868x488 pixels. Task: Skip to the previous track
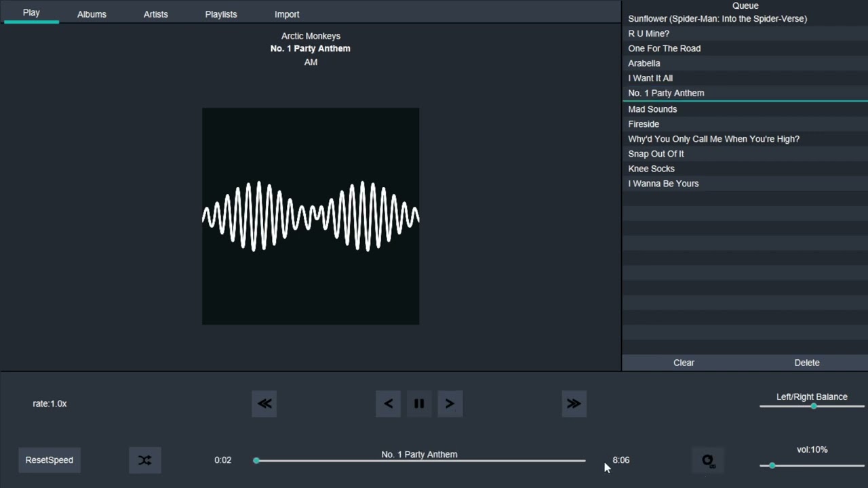388,403
